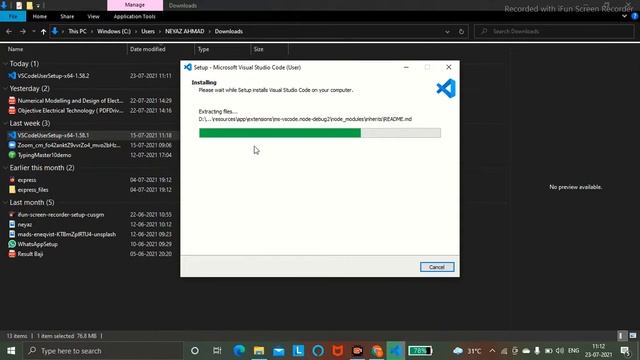This screenshot has width=640, height=360.
Task: Collapse the Last week (3) group
Action: click(5, 123)
